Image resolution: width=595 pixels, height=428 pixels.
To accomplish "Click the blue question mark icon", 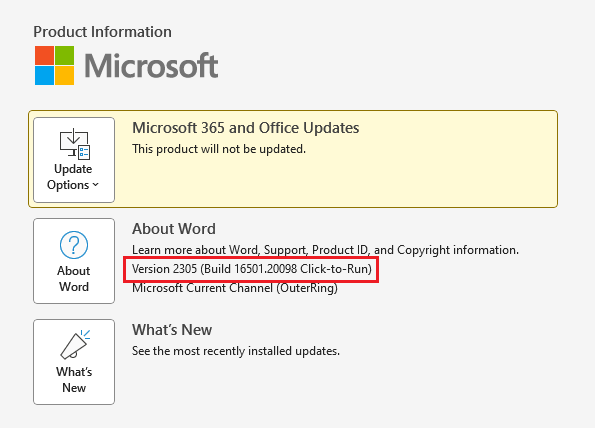I will (x=74, y=245).
